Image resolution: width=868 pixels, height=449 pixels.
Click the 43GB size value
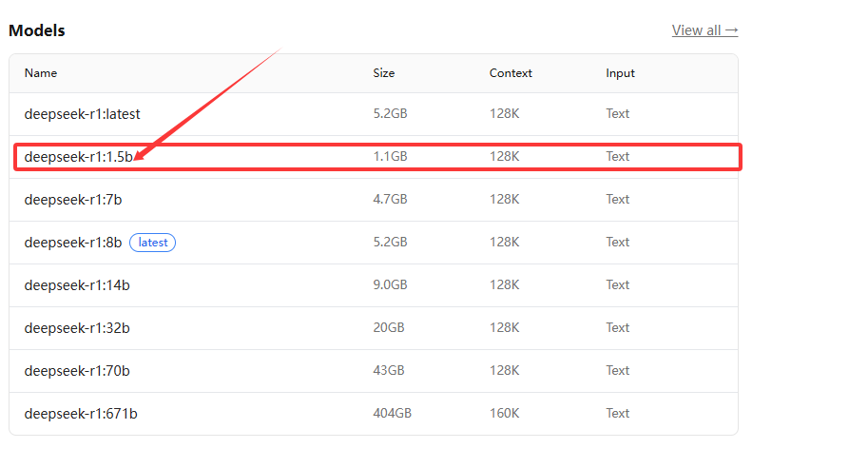[389, 370]
